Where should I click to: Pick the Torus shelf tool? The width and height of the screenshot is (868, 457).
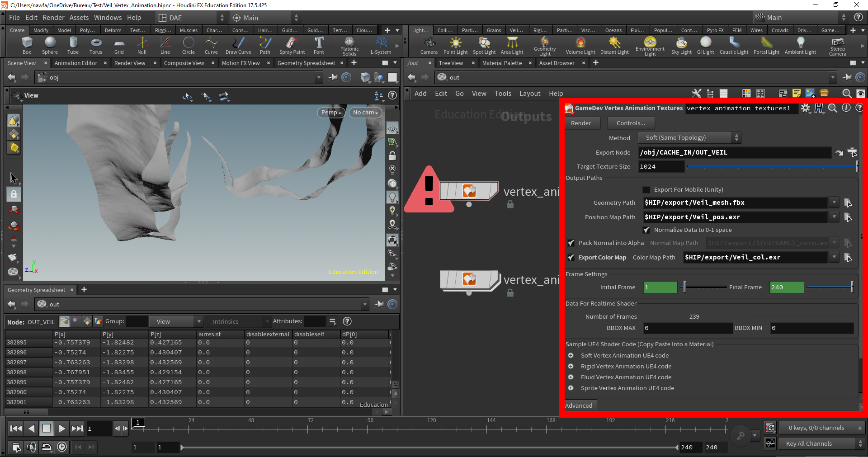[96, 46]
